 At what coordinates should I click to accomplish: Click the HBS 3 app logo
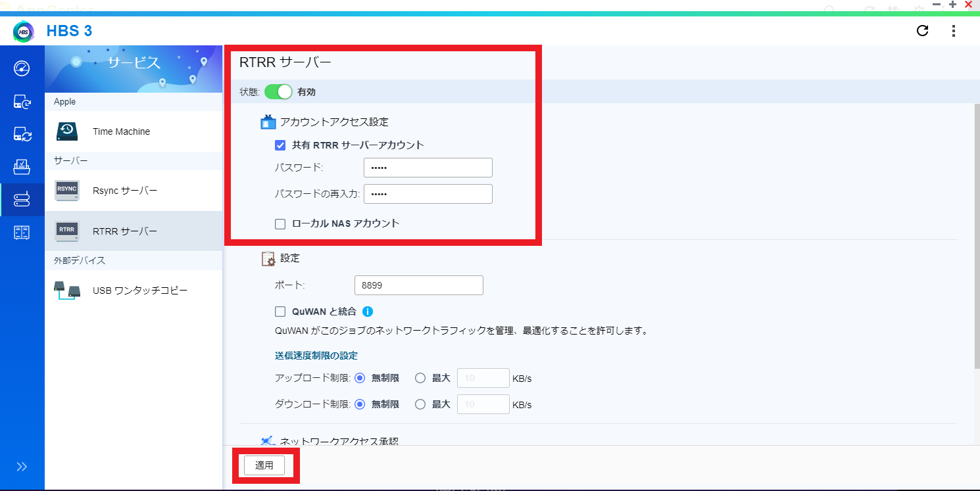point(24,31)
